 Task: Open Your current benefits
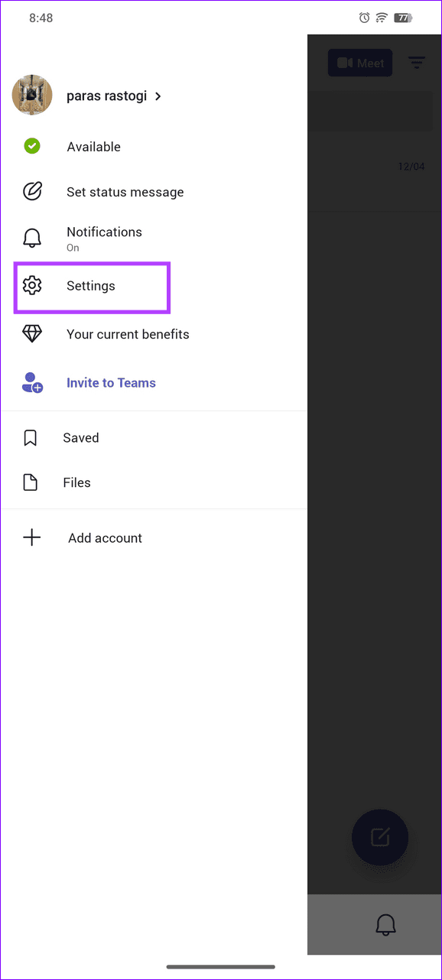point(128,334)
